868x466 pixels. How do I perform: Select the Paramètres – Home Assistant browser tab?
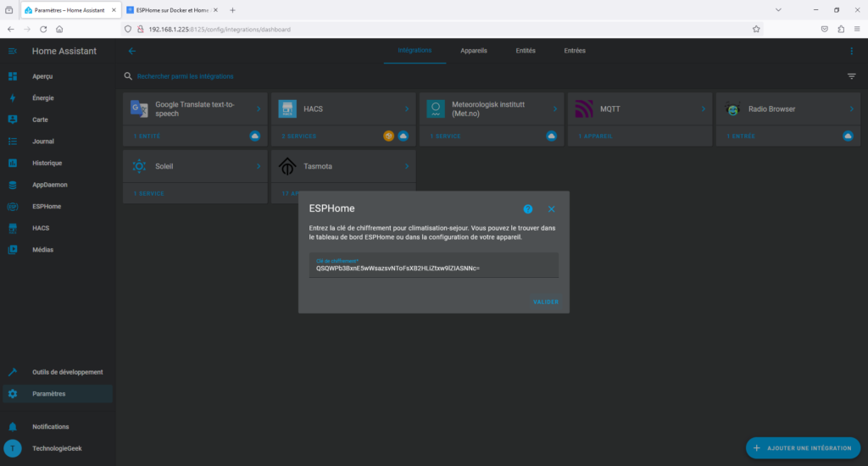(x=71, y=10)
